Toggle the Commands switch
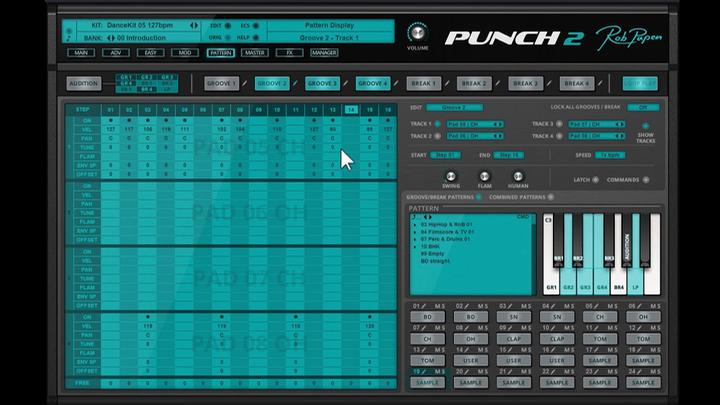The width and height of the screenshot is (720, 405). click(x=646, y=180)
